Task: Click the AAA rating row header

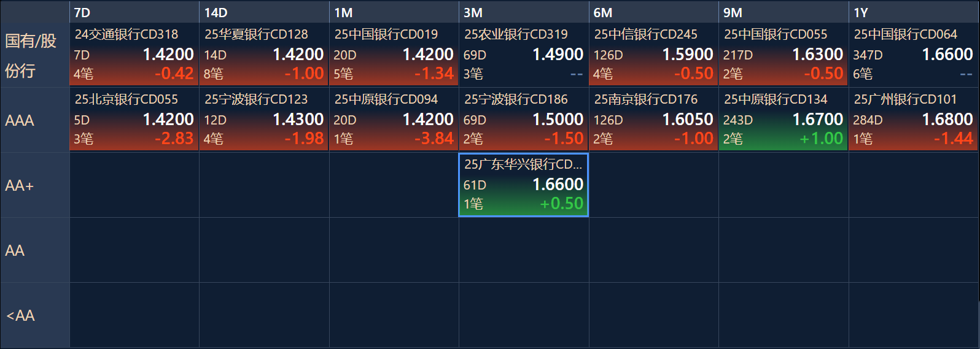Action: pyautogui.click(x=34, y=120)
